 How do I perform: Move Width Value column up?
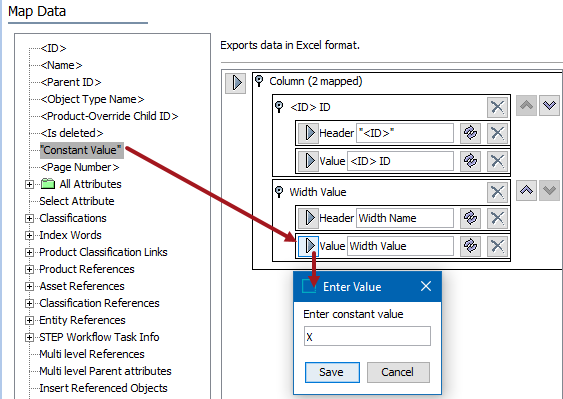click(526, 190)
